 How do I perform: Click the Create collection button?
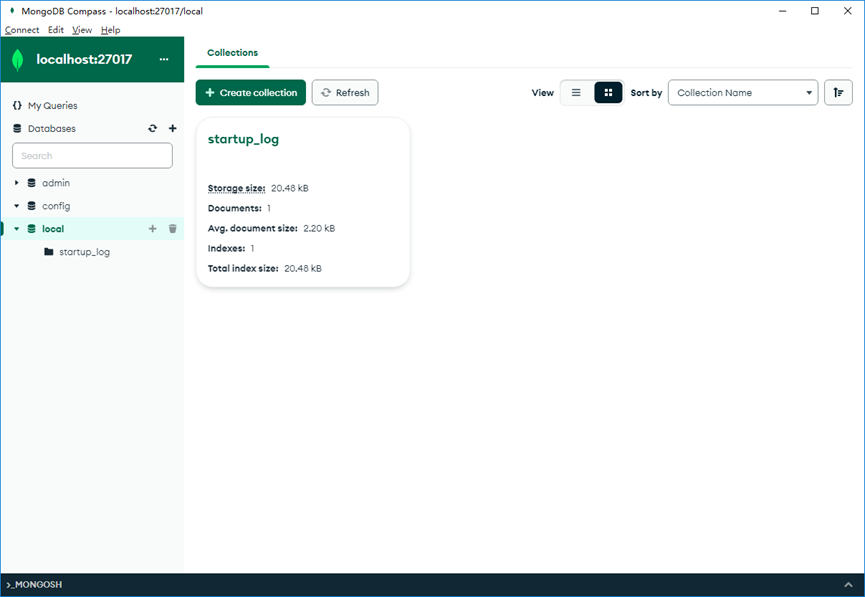coord(250,92)
